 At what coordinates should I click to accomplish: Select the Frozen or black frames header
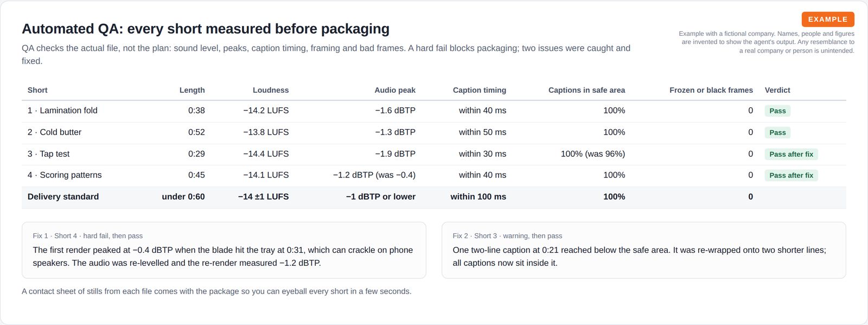[x=711, y=90]
